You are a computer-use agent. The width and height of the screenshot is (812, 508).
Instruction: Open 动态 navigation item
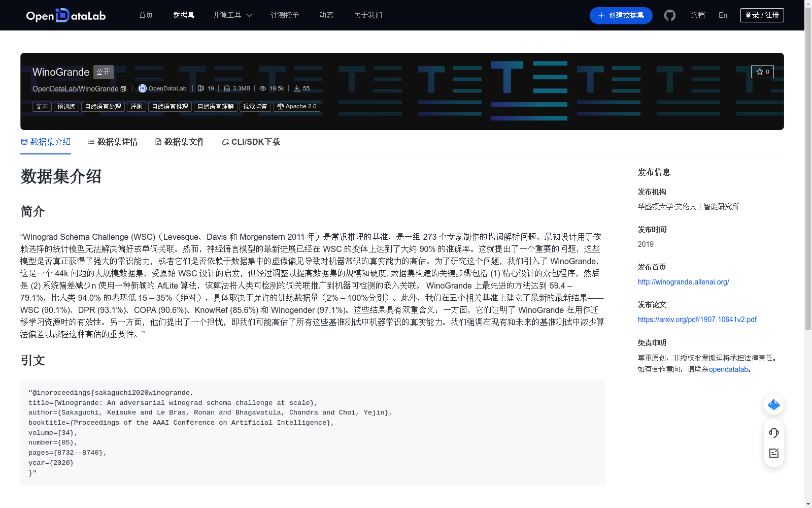pyautogui.click(x=326, y=15)
